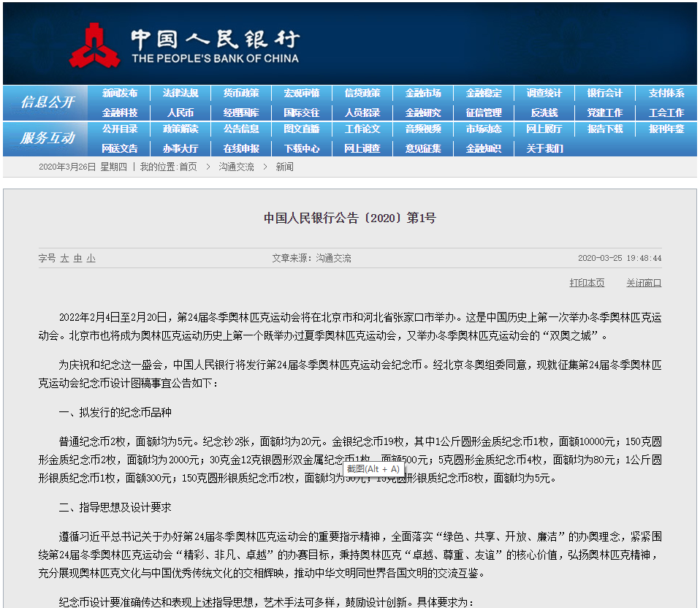
Task: Open the 国际交往 menu item
Action: point(302,113)
